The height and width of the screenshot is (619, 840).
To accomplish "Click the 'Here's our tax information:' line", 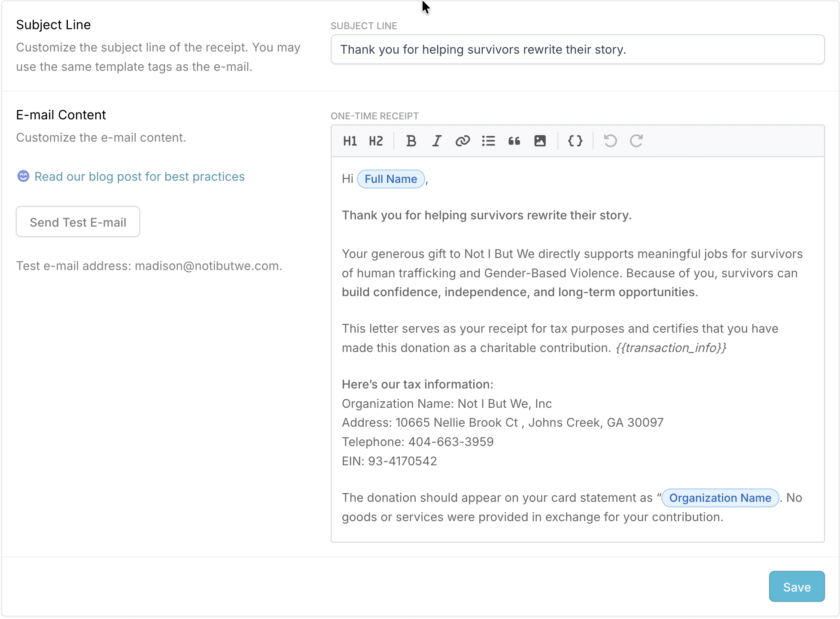I will coord(417,384).
